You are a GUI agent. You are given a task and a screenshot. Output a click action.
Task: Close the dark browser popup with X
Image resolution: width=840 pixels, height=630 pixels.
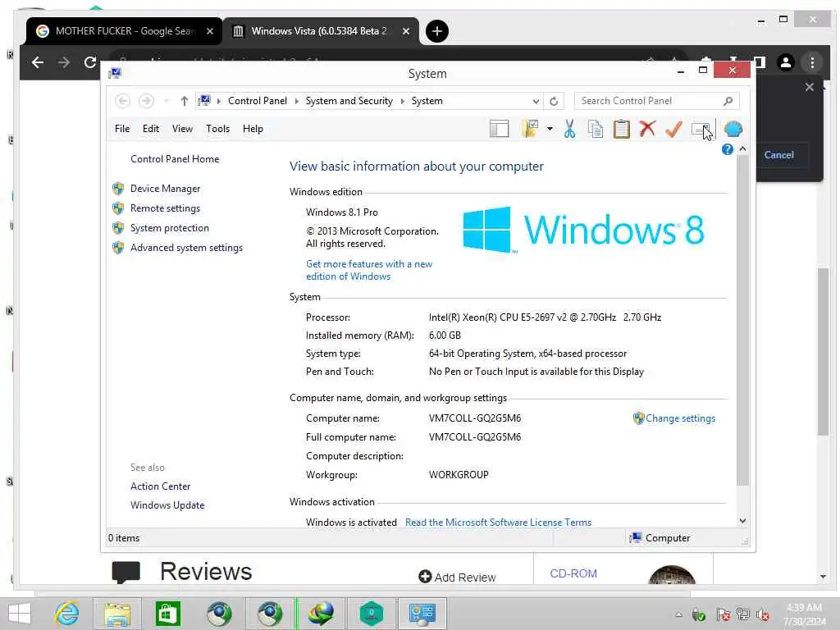pyautogui.click(x=810, y=87)
